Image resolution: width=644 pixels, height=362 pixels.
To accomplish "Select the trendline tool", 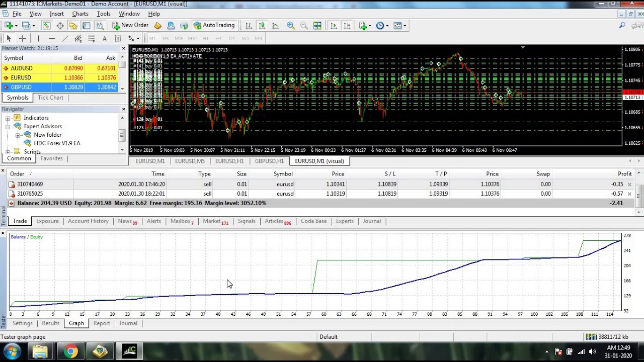I will coord(65,38).
